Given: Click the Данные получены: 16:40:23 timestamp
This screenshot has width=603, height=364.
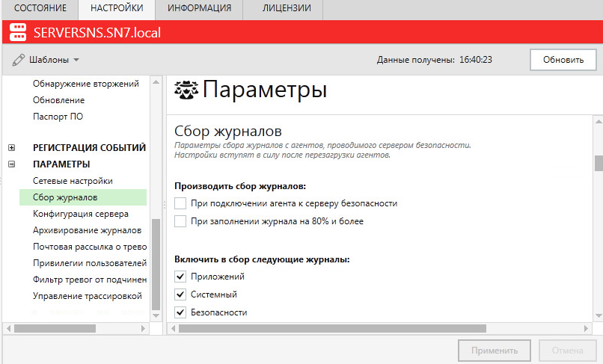Looking at the screenshot, I should [x=434, y=60].
